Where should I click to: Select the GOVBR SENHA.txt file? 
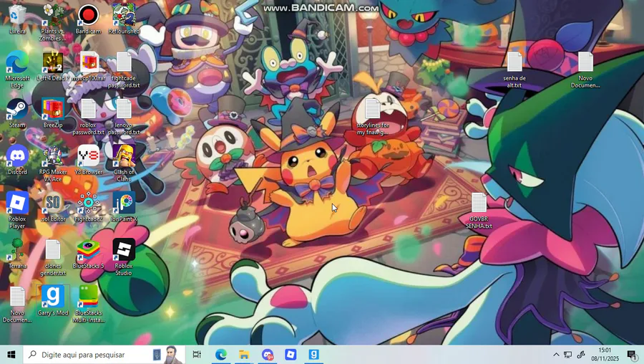(x=479, y=211)
